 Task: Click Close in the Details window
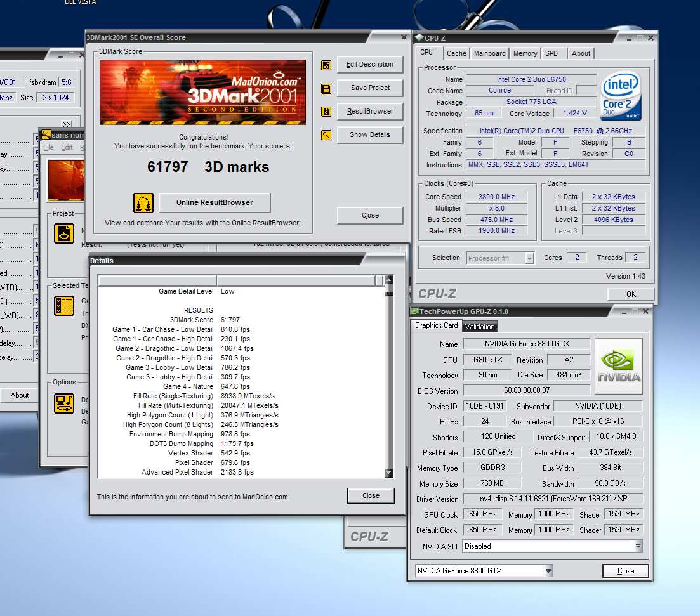coord(371,495)
